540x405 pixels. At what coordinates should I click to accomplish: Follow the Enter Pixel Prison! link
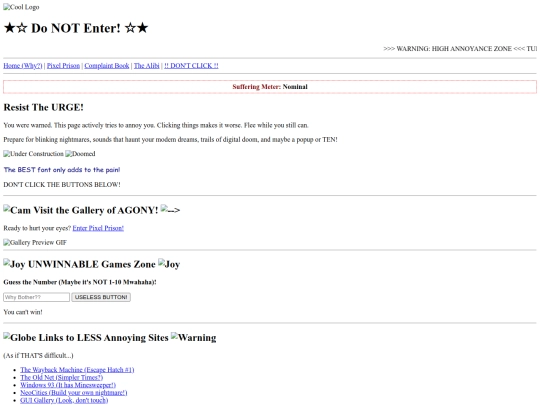(x=98, y=228)
